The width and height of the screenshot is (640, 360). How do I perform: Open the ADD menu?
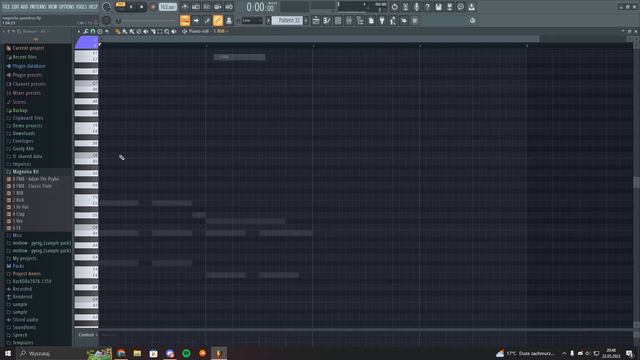point(24,7)
